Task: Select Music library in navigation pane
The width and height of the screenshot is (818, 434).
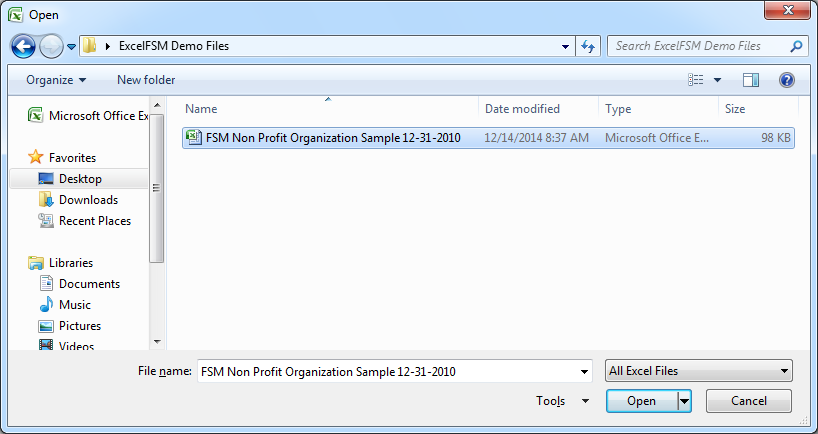Action: tap(74, 305)
